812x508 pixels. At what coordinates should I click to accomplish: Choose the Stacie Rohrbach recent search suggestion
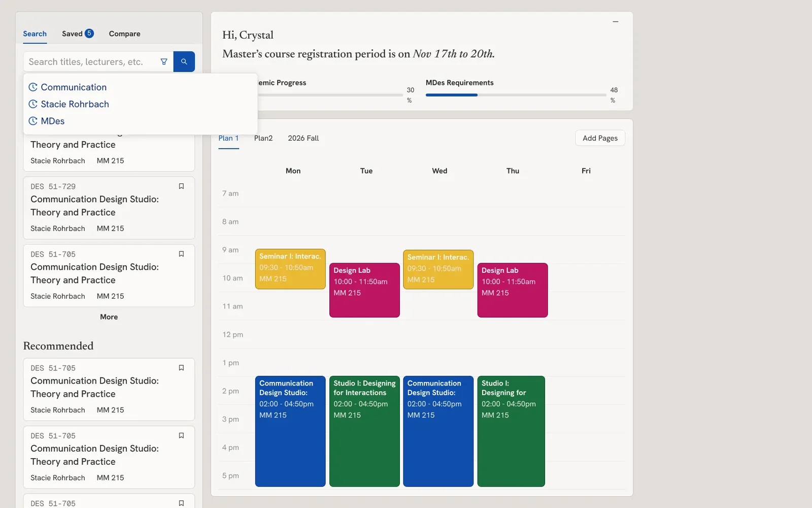pos(75,104)
